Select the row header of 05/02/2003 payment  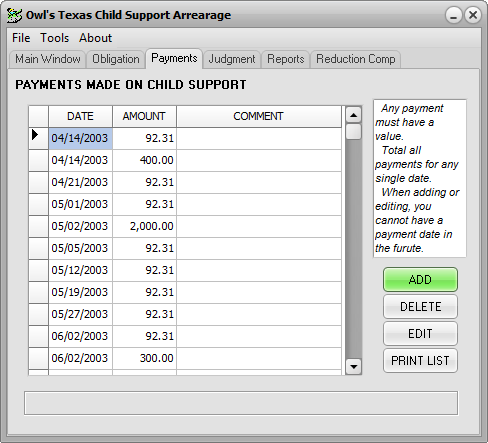pyautogui.click(x=39, y=226)
